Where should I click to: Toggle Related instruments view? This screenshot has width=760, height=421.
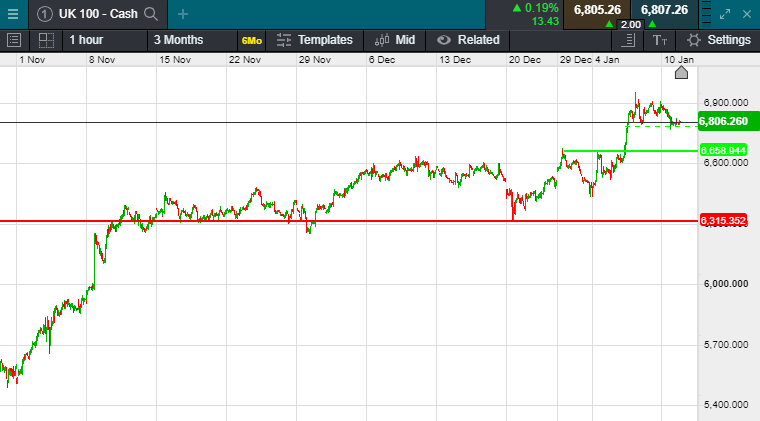click(468, 40)
